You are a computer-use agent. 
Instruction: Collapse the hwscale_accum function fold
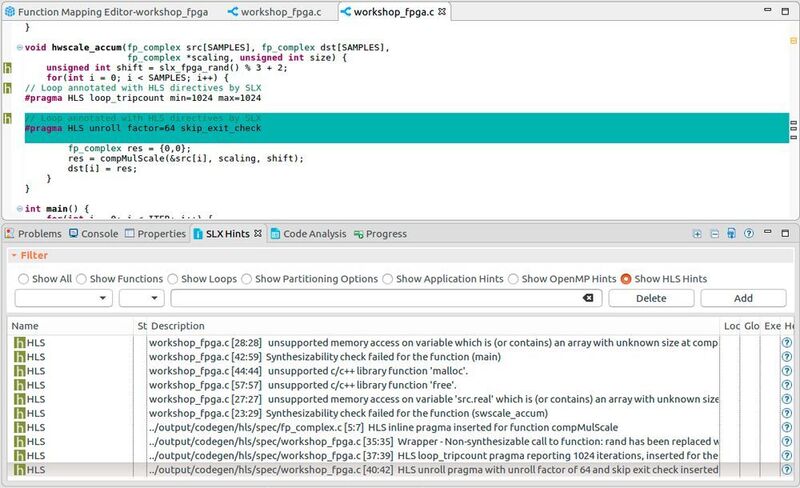[x=19, y=47]
